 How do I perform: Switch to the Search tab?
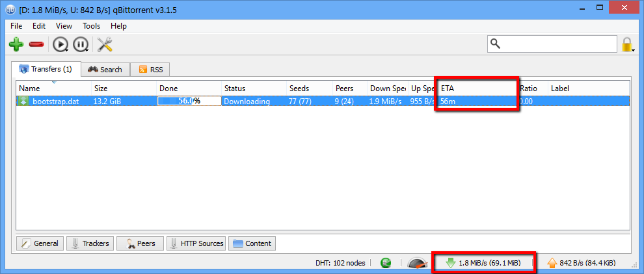pyautogui.click(x=105, y=70)
